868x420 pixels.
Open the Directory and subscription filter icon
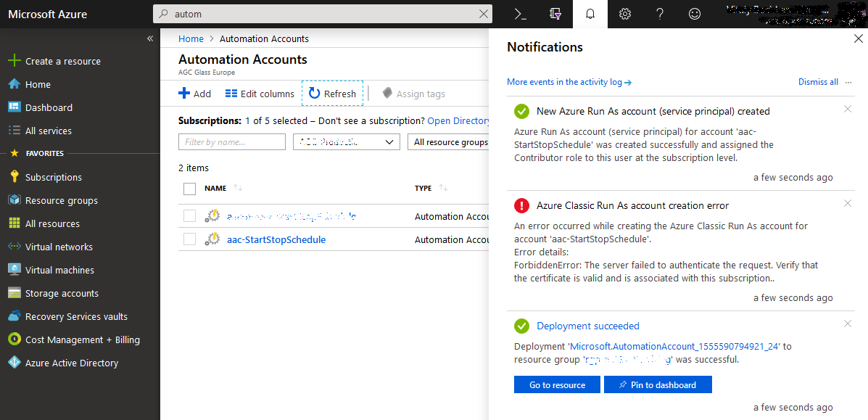click(555, 15)
